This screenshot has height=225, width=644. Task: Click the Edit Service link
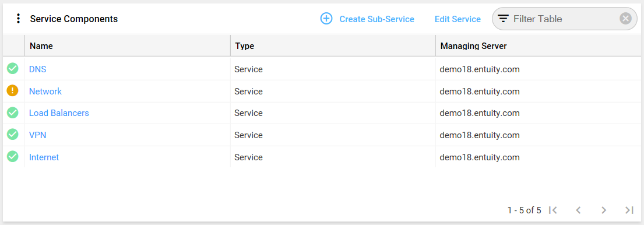(x=458, y=19)
